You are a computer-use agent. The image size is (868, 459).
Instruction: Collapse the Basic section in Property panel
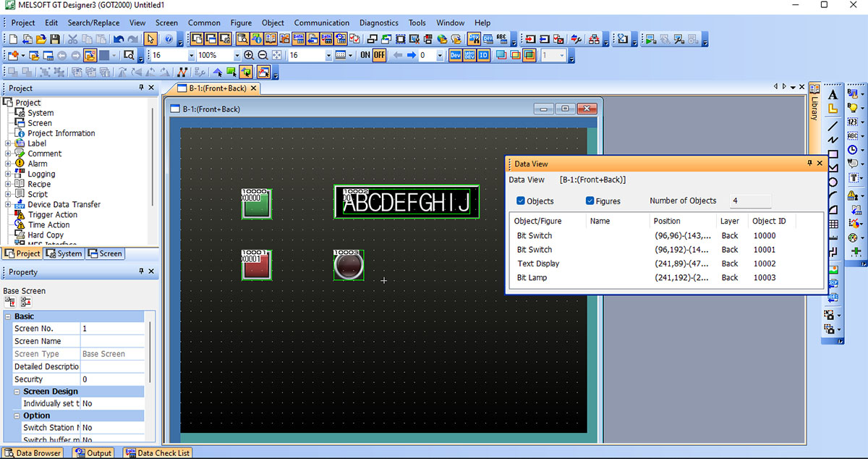pyautogui.click(x=8, y=316)
